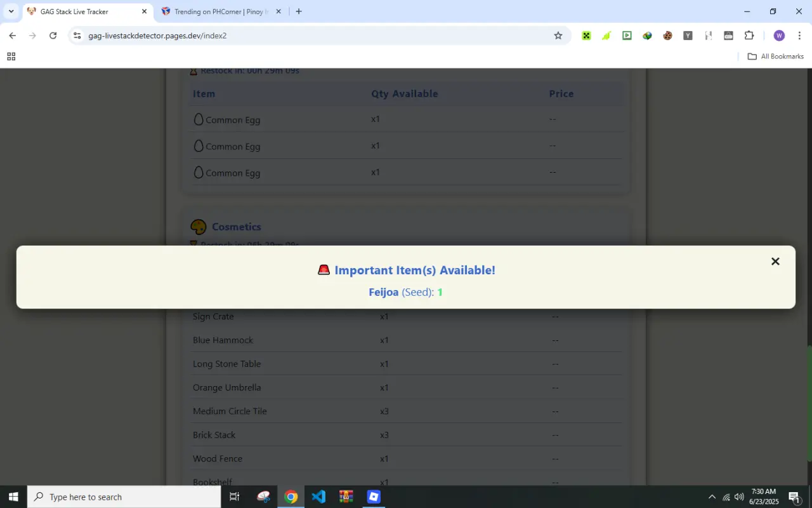
Task: Expand the tab search dropdown
Action: [11, 11]
